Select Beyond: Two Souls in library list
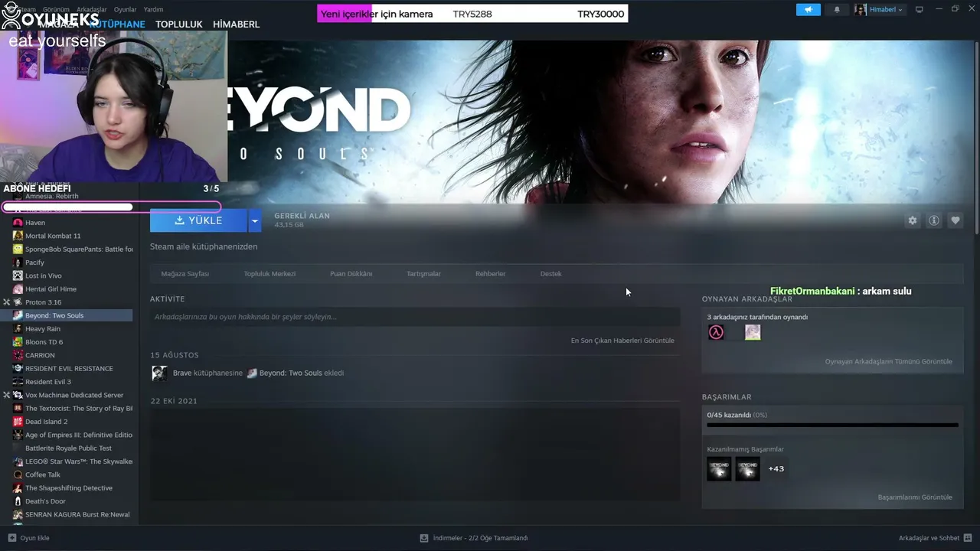 click(66, 315)
